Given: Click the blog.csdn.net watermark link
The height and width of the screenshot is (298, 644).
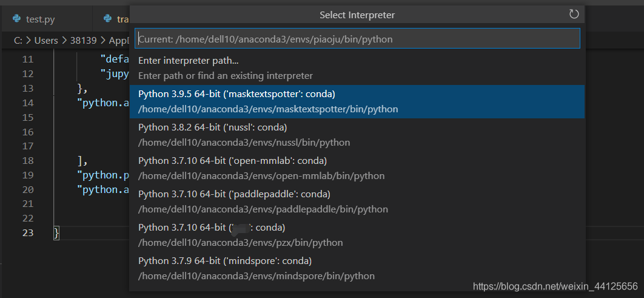Looking at the screenshot, I should tap(555, 286).
